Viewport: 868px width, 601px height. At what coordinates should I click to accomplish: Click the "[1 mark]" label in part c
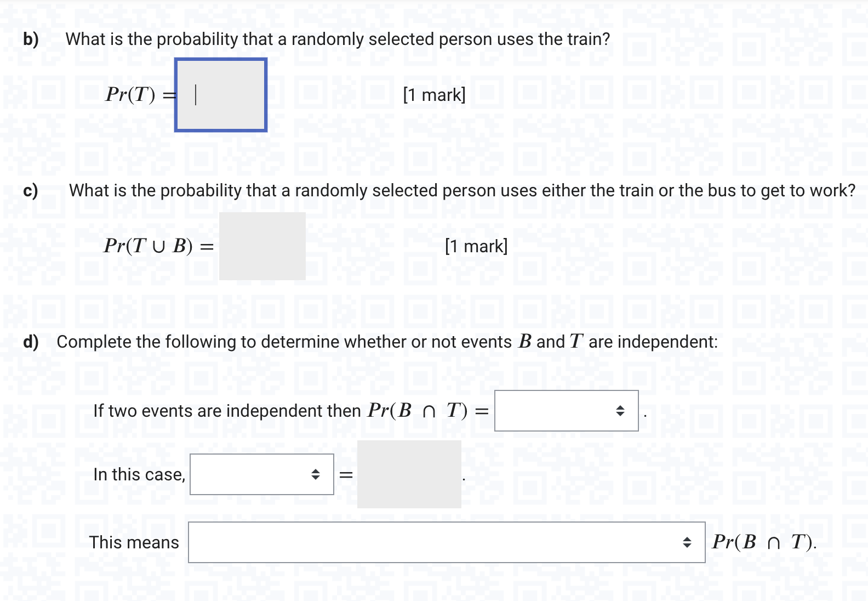(477, 246)
